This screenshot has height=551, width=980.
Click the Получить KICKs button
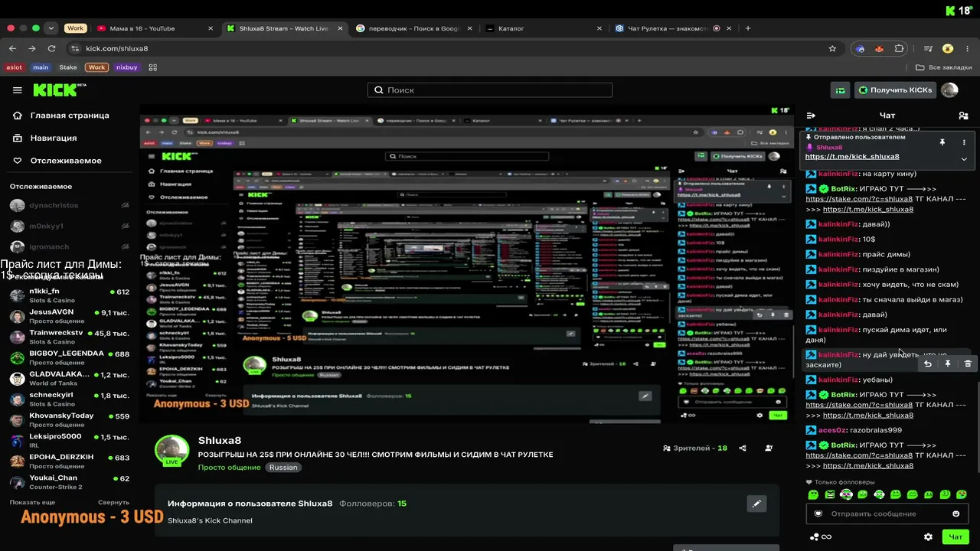pos(895,90)
